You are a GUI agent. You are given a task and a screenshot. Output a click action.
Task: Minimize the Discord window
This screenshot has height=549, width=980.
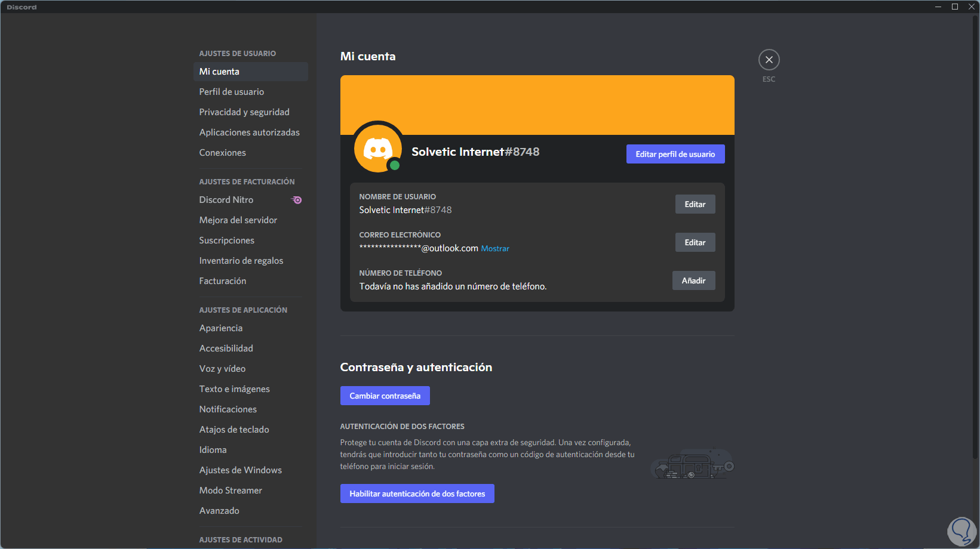point(938,7)
